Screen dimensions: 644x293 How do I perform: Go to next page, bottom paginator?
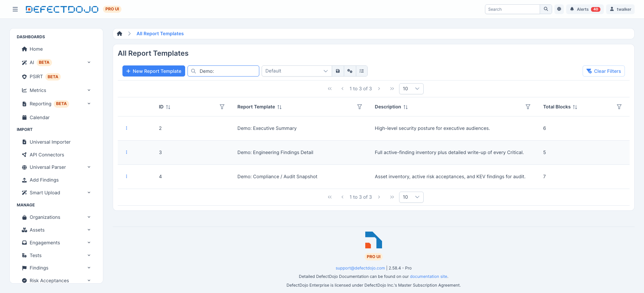tap(379, 197)
